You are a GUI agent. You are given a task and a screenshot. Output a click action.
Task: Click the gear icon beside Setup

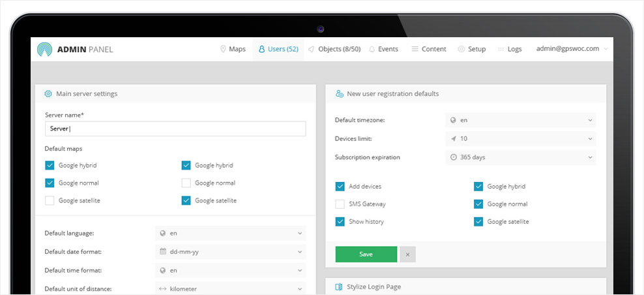point(461,50)
